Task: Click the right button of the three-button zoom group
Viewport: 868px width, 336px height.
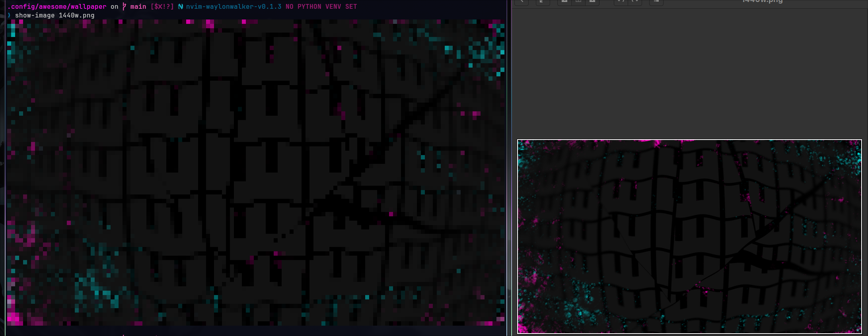Action: click(x=592, y=2)
